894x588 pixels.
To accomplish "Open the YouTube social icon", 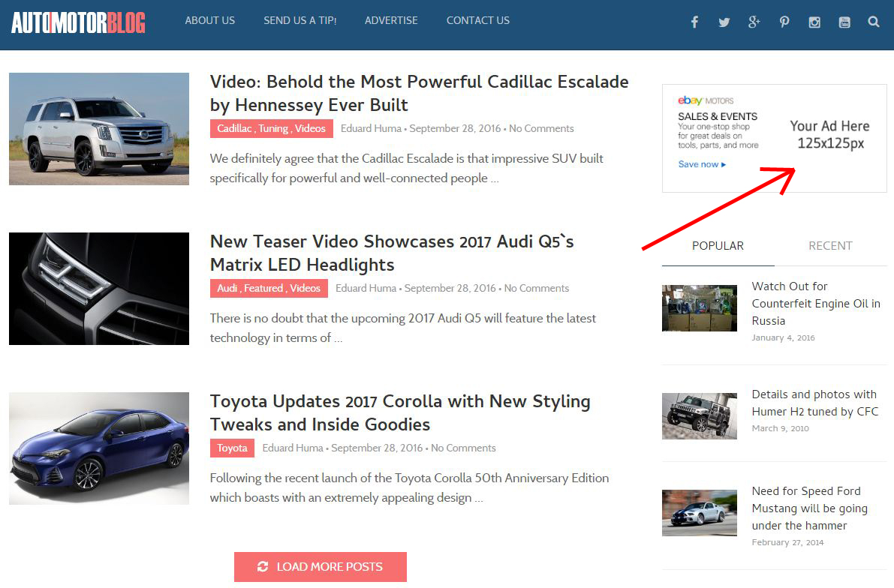I will tap(844, 22).
